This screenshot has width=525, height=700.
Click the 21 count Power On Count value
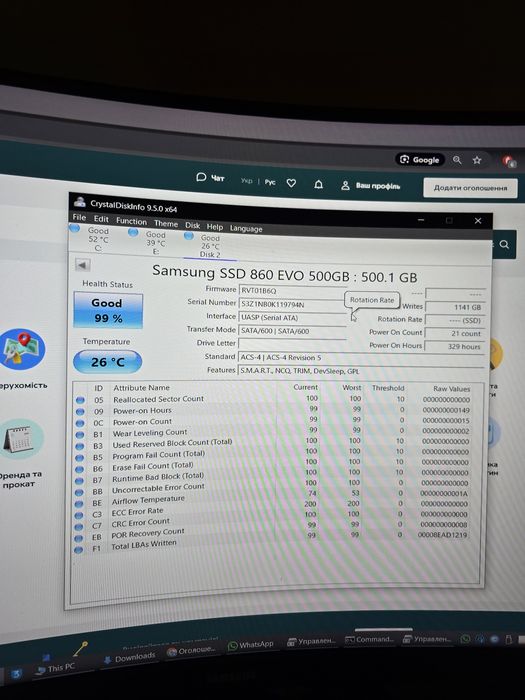click(x=455, y=333)
